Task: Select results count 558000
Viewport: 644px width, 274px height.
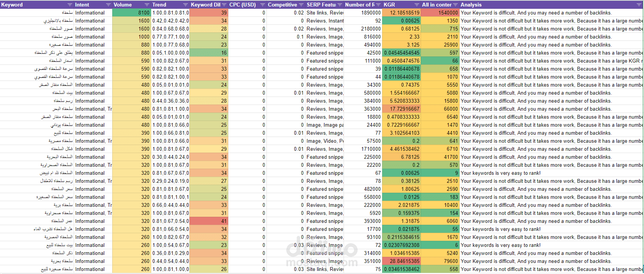Action: 363,197
